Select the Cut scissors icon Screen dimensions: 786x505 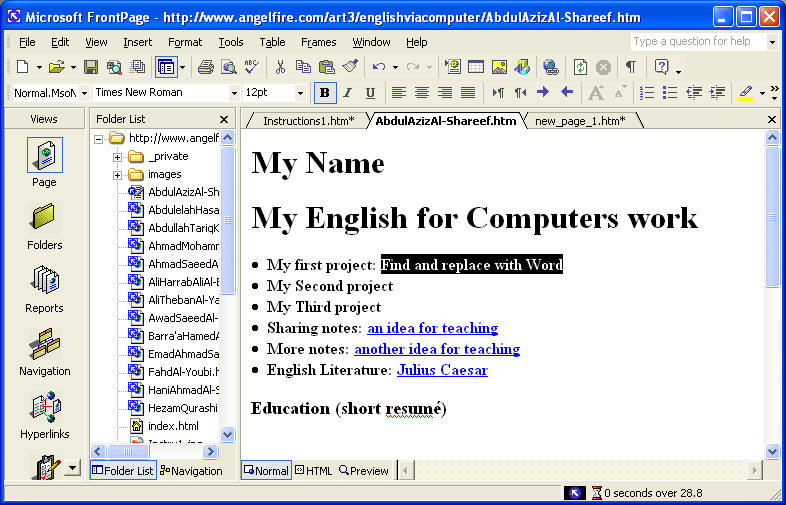281,67
